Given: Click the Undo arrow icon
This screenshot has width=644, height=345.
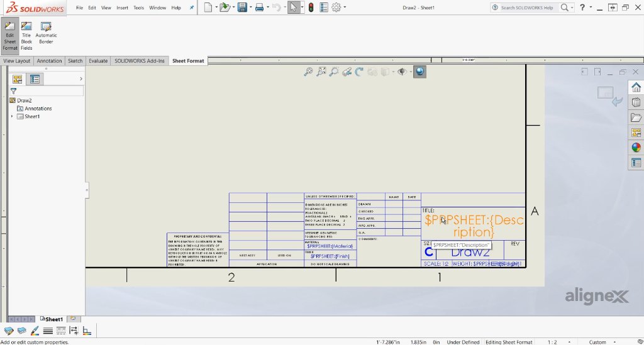Looking at the screenshot, I should [x=277, y=8].
